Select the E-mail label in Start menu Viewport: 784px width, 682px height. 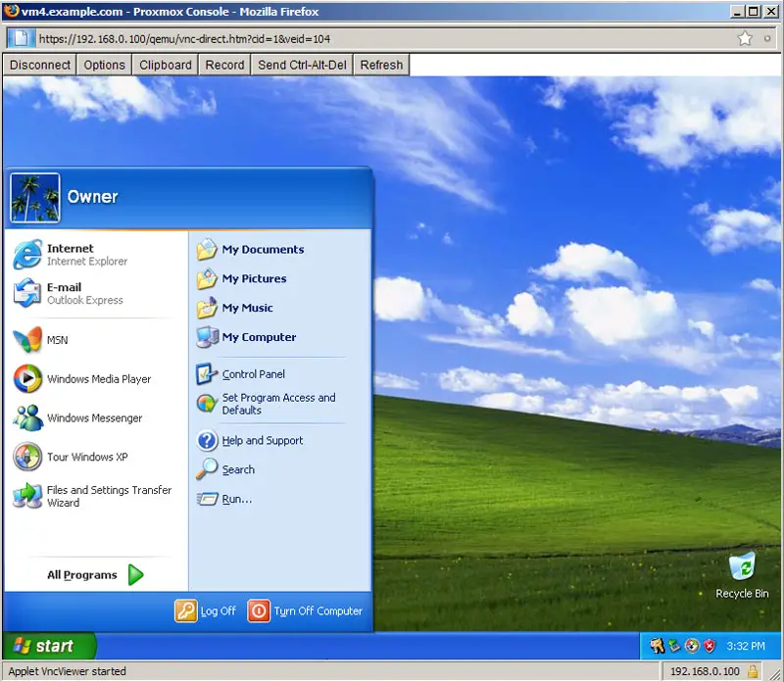pyautogui.click(x=64, y=287)
